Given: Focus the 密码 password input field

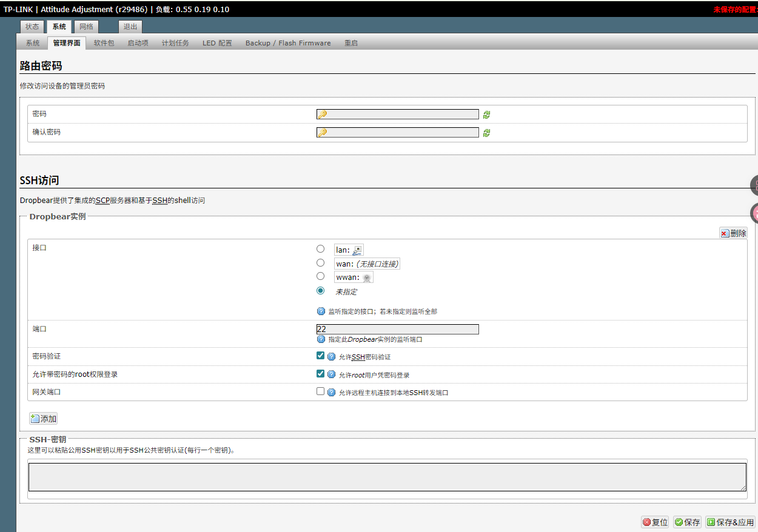Looking at the screenshot, I should pos(397,115).
